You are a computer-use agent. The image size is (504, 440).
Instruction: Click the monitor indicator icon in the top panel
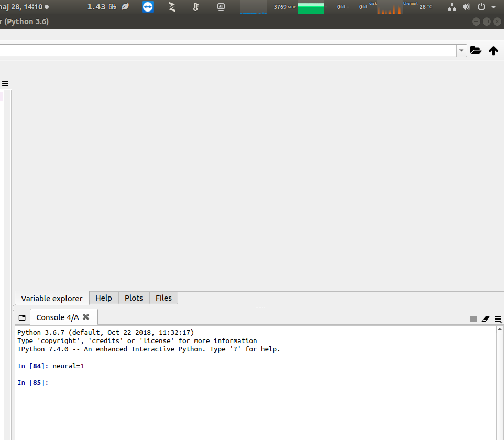coord(221,7)
